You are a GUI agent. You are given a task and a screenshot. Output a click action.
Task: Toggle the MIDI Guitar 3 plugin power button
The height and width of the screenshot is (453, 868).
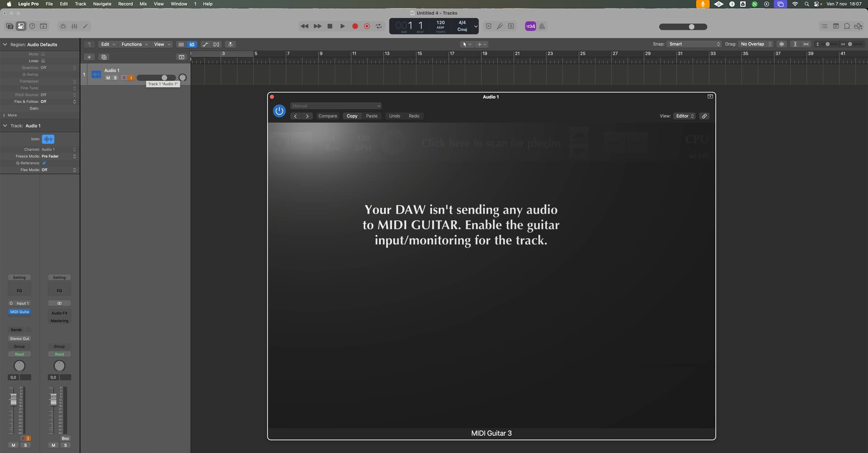click(279, 111)
